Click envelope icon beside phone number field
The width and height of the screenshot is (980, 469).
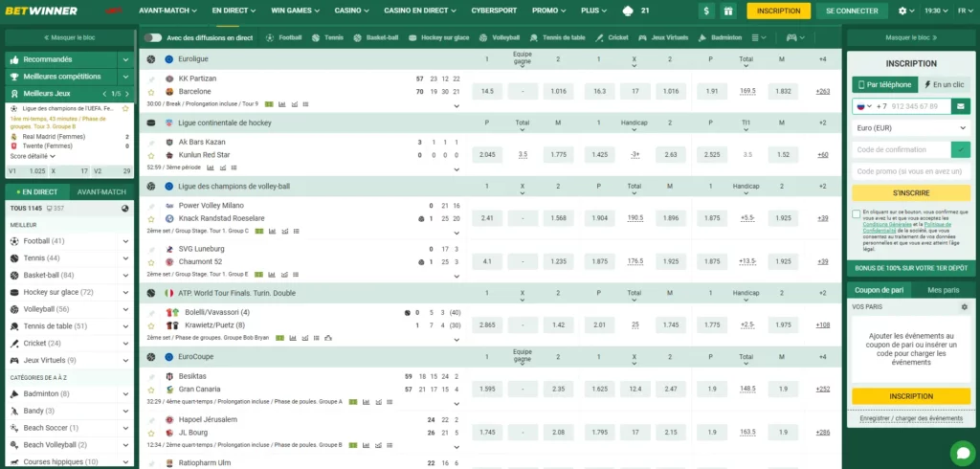[x=961, y=106]
